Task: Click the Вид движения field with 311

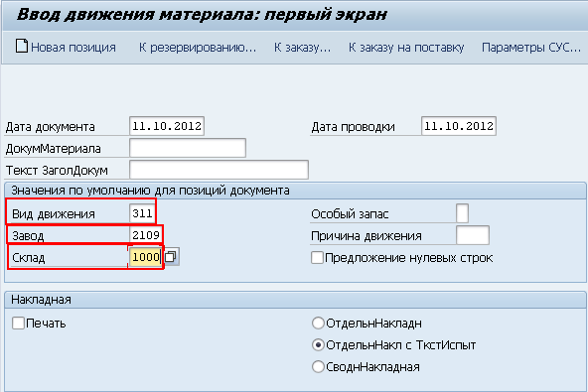Action: click(142, 213)
